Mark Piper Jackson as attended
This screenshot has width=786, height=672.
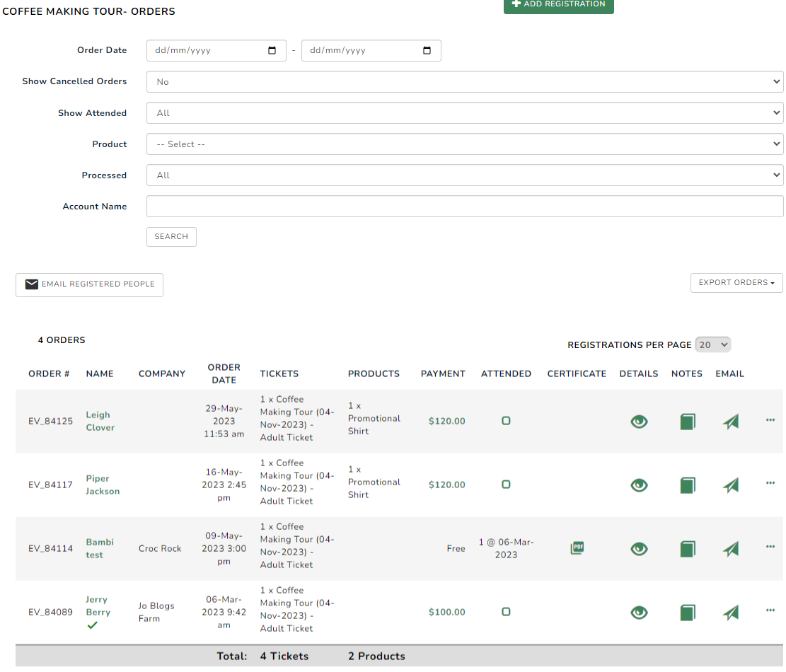(506, 485)
